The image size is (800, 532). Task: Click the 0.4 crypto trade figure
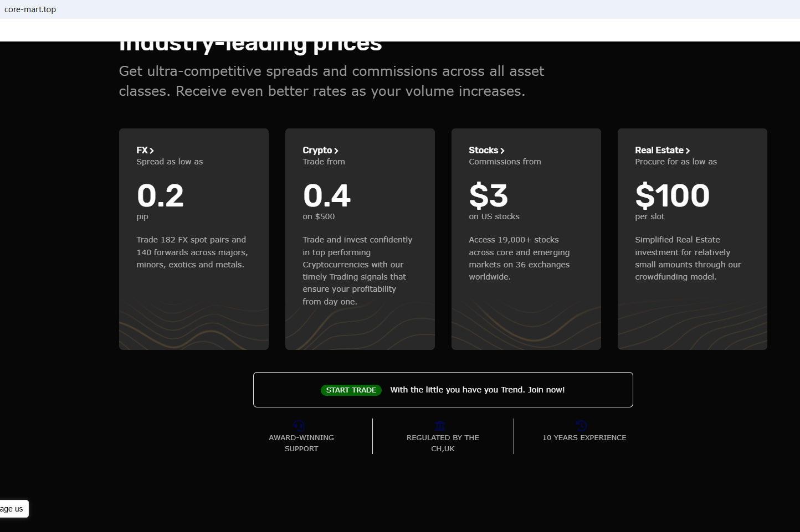[x=327, y=195]
